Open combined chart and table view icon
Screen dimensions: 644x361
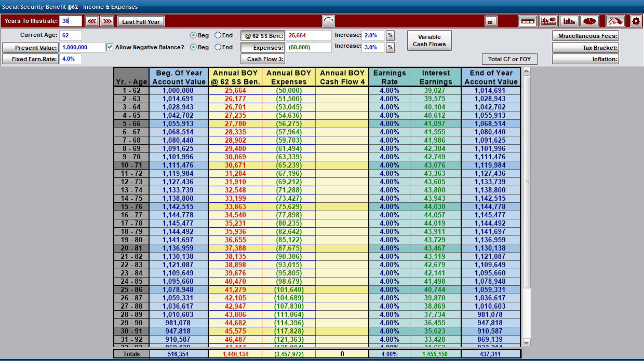click(x=548, y=21)
